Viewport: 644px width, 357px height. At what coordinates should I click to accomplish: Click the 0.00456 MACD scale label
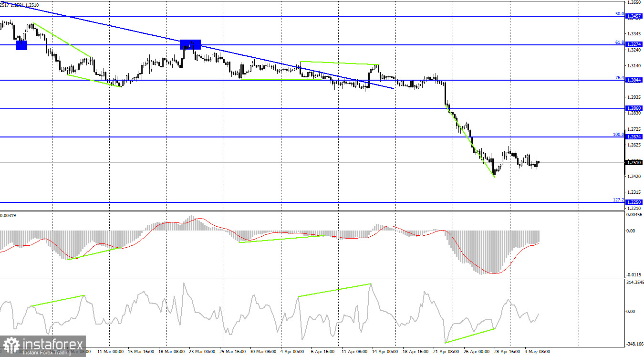pos(634,215)
